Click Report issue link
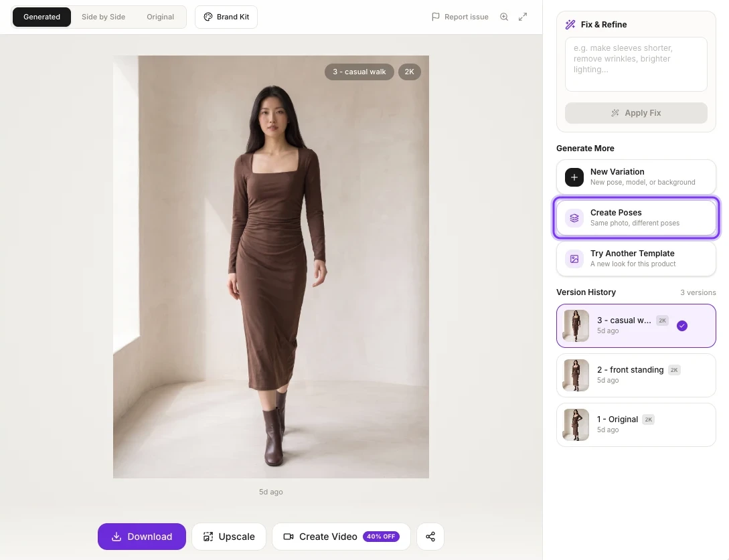 point(461,17)
